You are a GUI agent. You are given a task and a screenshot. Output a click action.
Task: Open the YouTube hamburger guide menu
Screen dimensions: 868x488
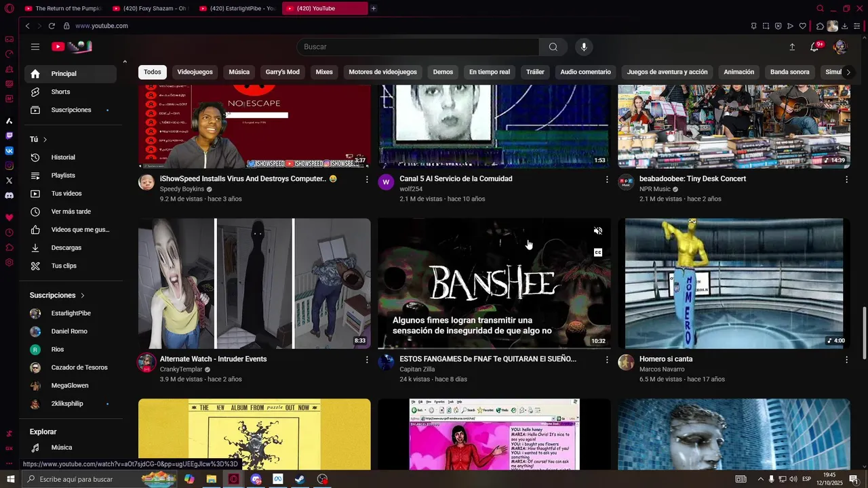click(x=35, y=47)
